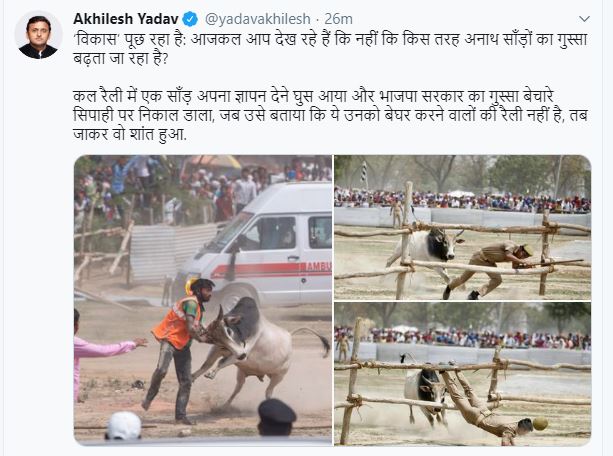Screen dimensions: 613x456
Task: Expand the tweet options chevron
Action: [584, 19]
